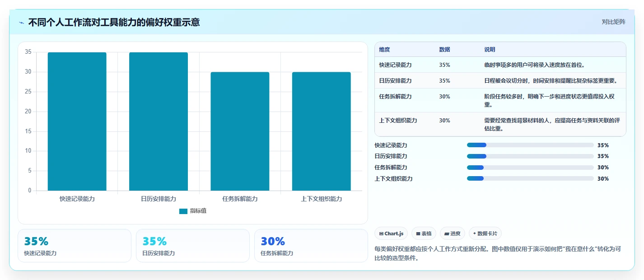
Task: Click the 进度 chip
Action: pyautogui.click(x=453, y=233)
